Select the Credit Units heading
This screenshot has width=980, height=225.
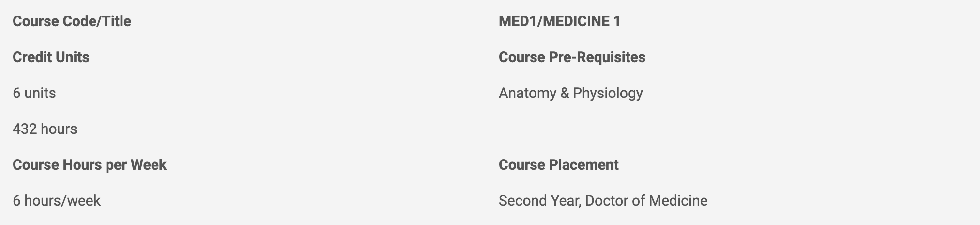click(51, 57)
